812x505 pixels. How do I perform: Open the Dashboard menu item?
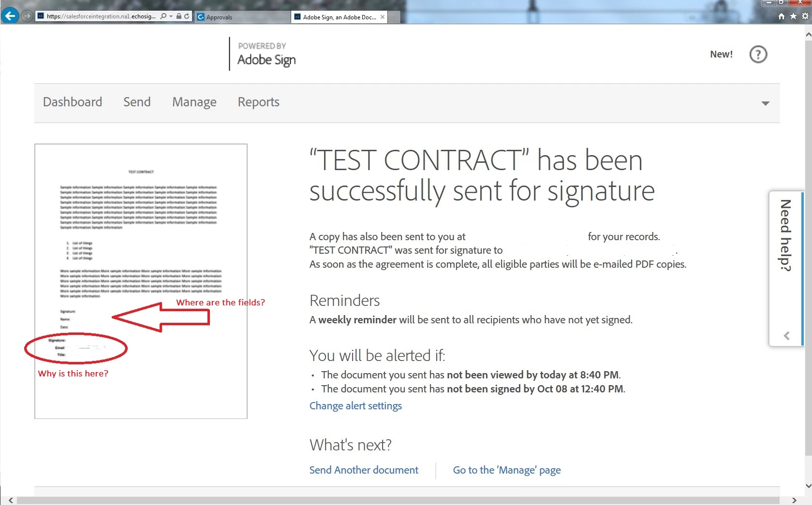pos(73,102)
